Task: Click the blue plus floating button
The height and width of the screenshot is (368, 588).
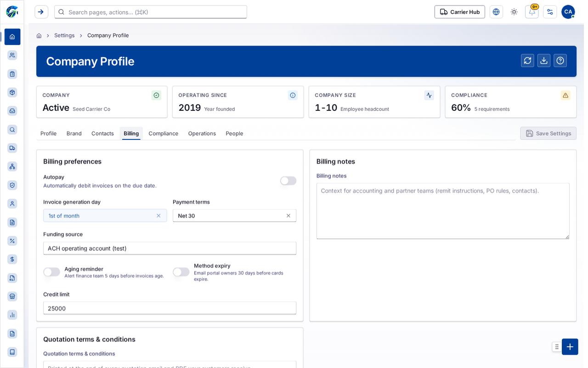Action: point(570,346)
